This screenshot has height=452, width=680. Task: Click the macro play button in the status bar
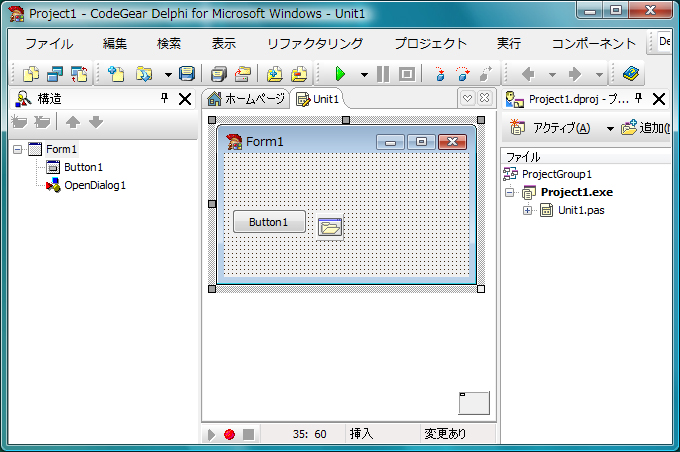point(212,434)
